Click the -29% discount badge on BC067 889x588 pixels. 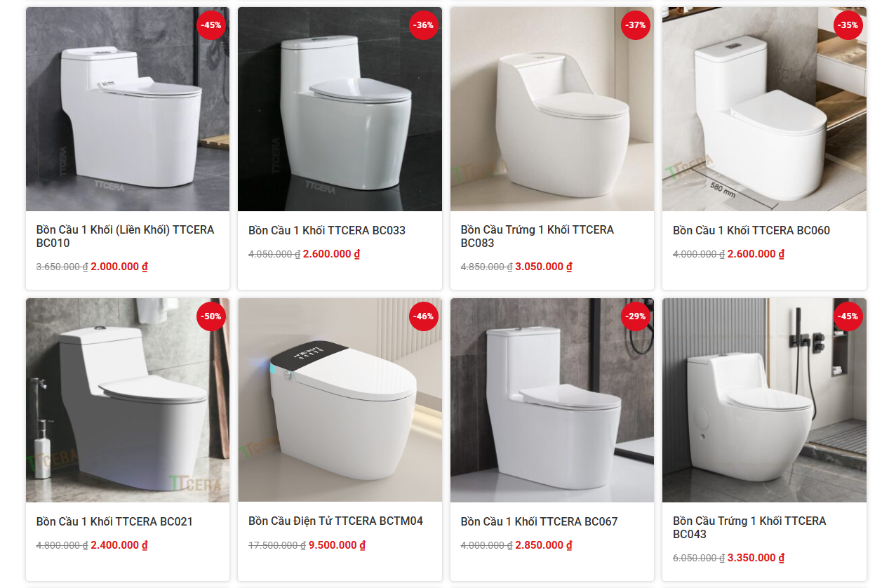tap(636, 316)
